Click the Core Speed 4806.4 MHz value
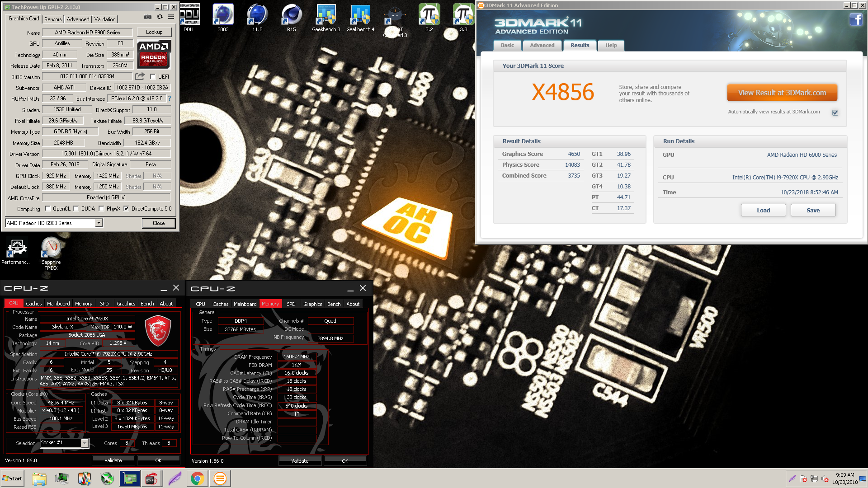Image resolution: width=868 pixels, height=488 pixels. tap(61, 403)
